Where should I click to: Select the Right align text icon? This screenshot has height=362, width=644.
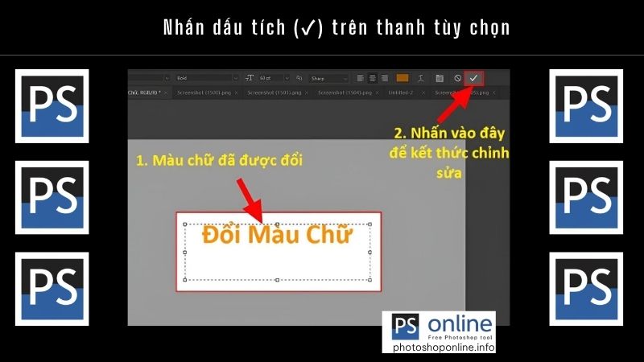385,78
